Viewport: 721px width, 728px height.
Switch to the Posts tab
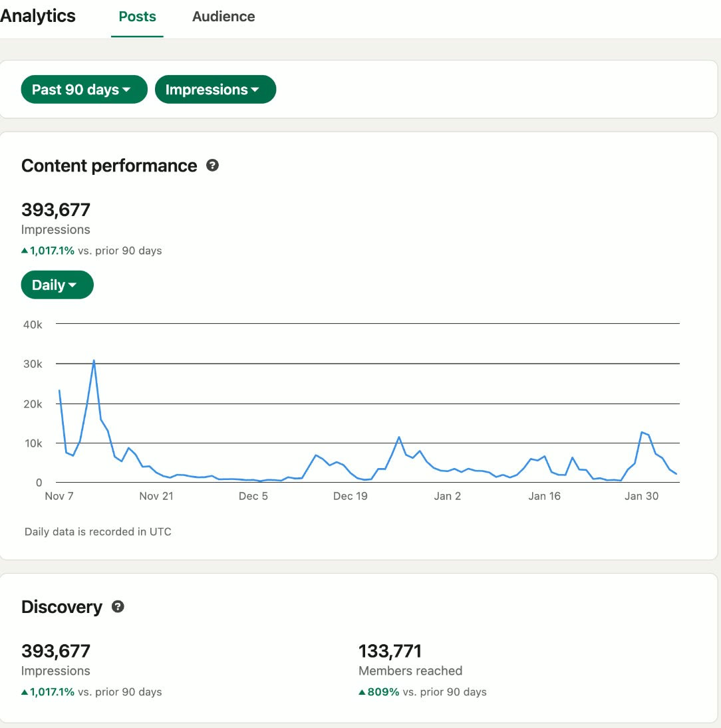click(x=137, y=17)
